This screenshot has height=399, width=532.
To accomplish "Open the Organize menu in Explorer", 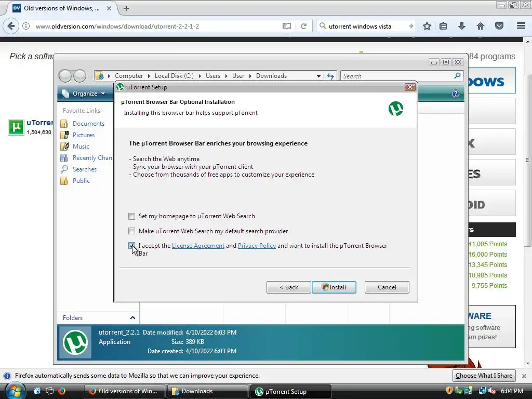I will [x=85, y=94].
